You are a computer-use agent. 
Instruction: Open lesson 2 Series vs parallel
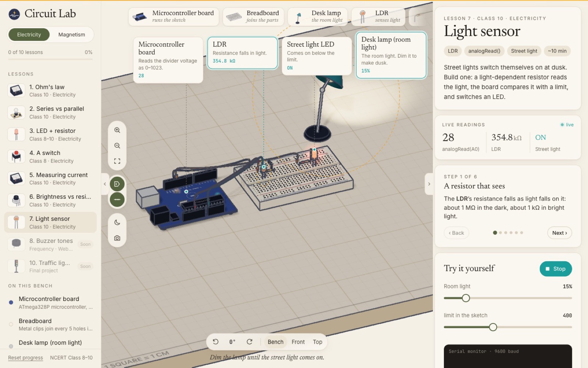coord(50,113)
